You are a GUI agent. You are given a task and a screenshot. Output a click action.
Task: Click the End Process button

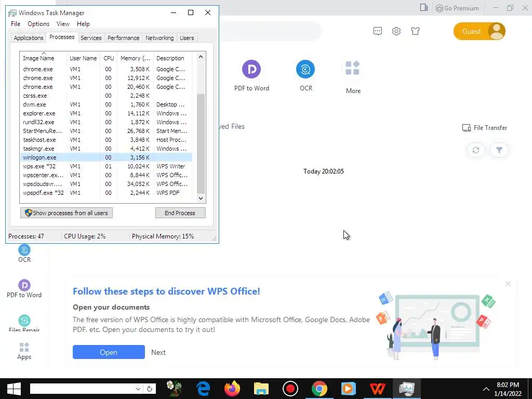pos(180,212)
